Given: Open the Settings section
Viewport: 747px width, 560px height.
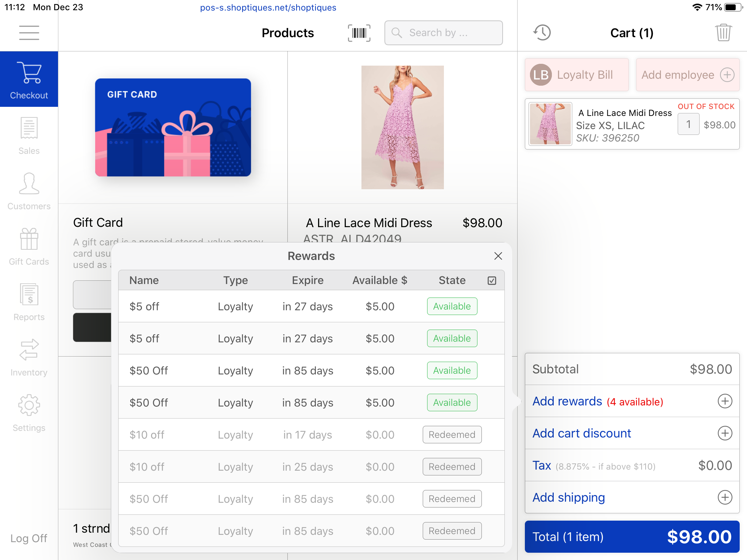Looking at the screenshot, I should pyautogui.click(x=29, y=412).
